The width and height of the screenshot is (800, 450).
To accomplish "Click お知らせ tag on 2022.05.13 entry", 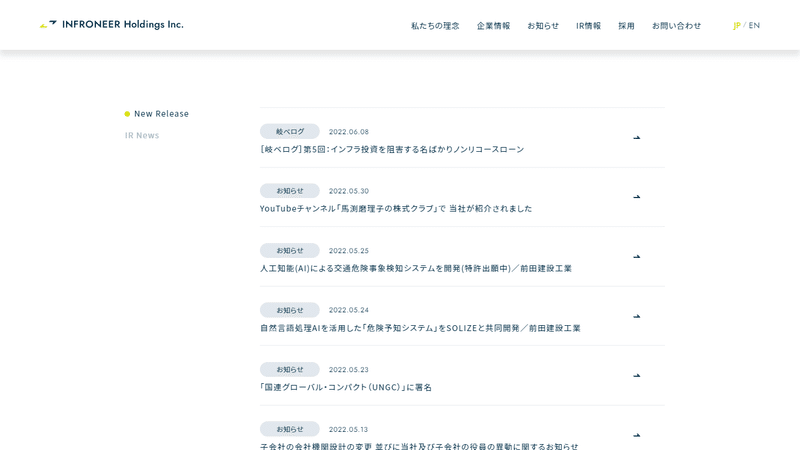I will [x=290, y=429].
